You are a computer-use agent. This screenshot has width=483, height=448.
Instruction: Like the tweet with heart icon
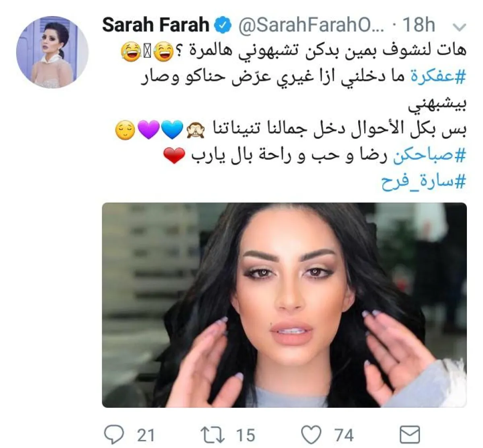pos(311,435)
